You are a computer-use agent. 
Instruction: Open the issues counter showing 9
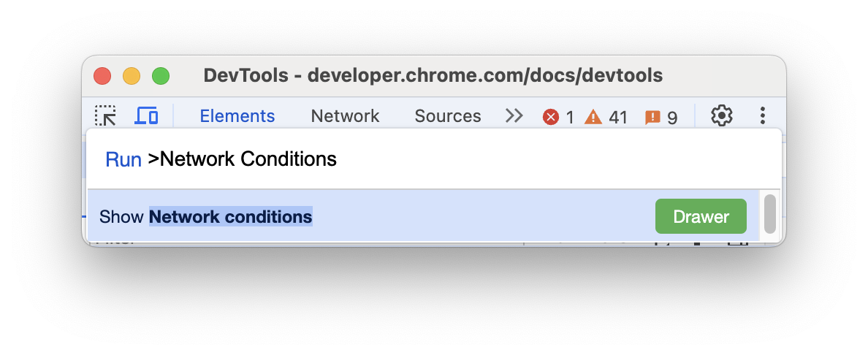(x=661, y=117)
